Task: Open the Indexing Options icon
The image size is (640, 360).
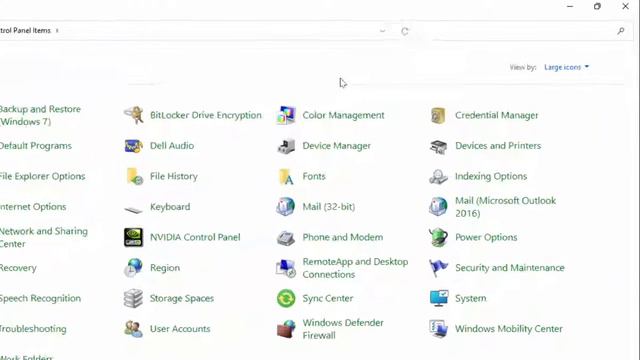Action: tap(438, 176)
